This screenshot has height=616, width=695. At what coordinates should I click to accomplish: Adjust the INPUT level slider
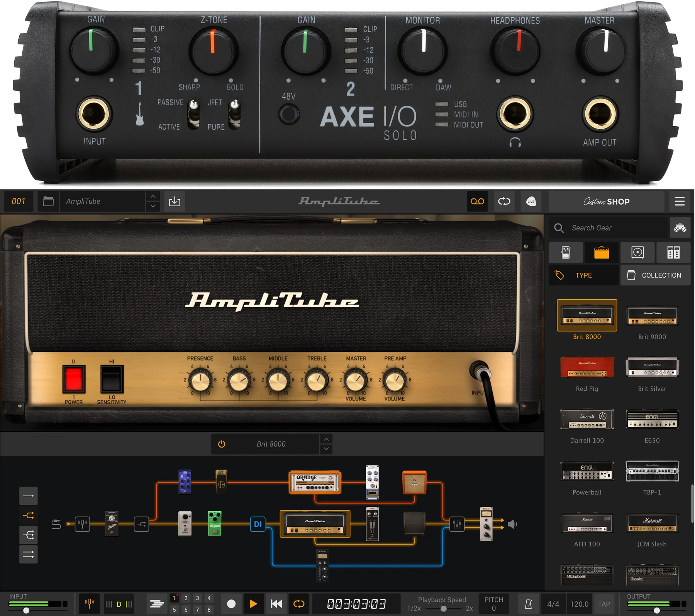(x=26, y=611)
